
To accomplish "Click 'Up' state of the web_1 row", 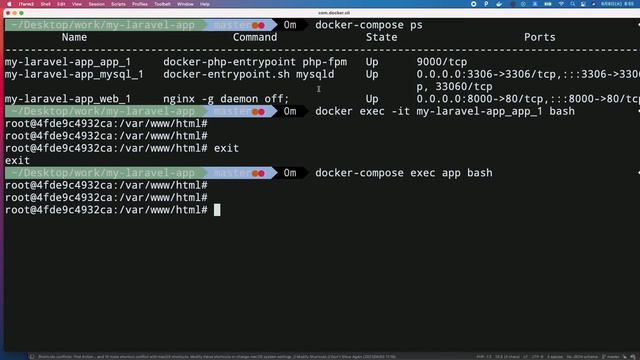I will (x=372, y=99).
